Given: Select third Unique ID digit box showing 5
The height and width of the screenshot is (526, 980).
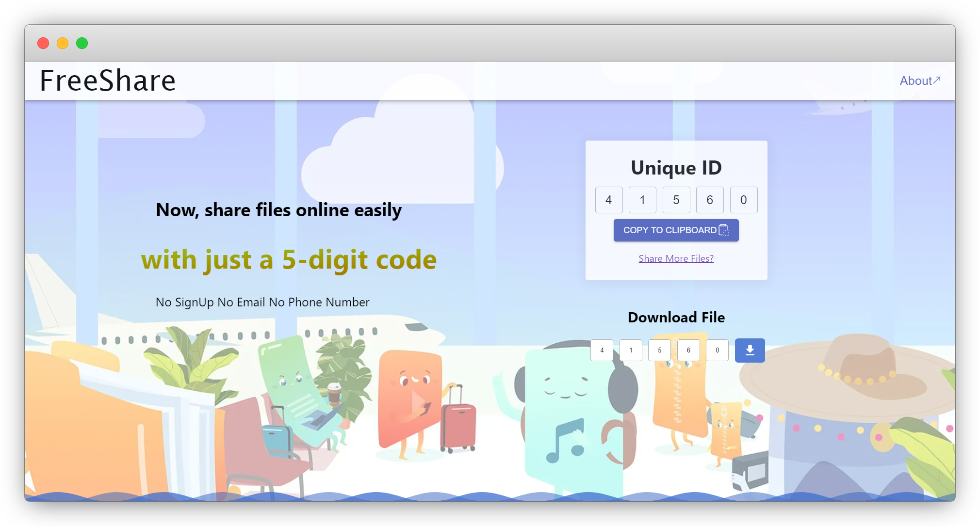Looking at the screenshot, I should click(x=676, y=200).
